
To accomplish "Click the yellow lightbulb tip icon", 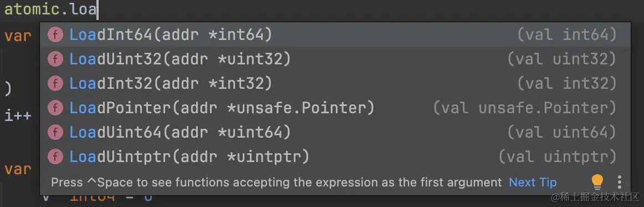I will point(597,182).
